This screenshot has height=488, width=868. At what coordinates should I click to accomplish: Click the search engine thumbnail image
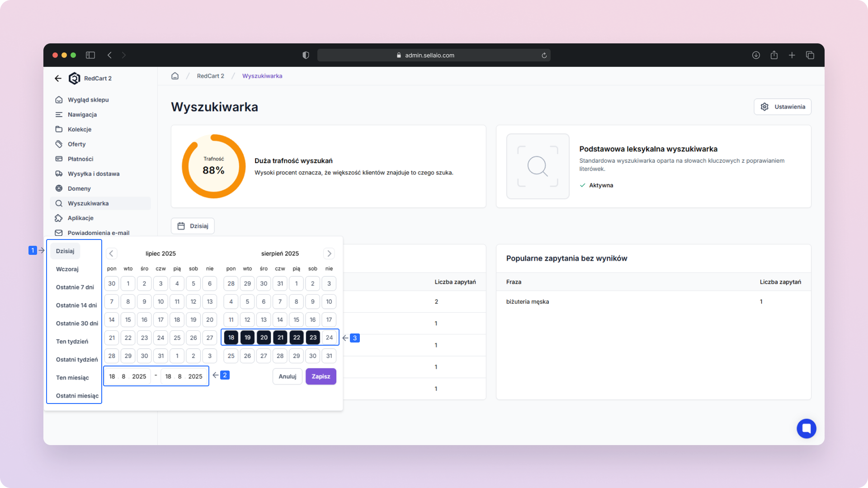pyautogui.click(x=538, y=166)
